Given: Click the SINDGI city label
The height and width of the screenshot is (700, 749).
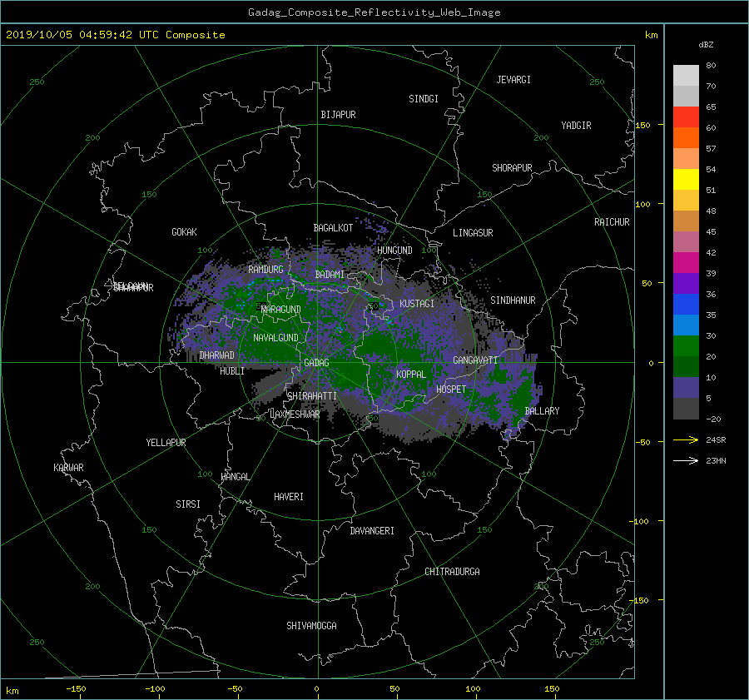Looking at the screenshot, I should 424,99.
